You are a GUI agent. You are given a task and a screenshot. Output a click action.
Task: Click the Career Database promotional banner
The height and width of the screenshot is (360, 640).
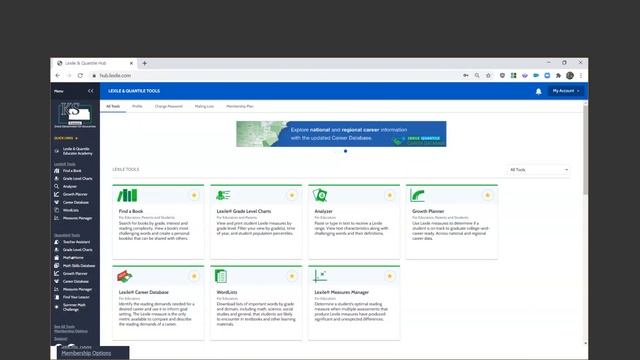point(341,134)
